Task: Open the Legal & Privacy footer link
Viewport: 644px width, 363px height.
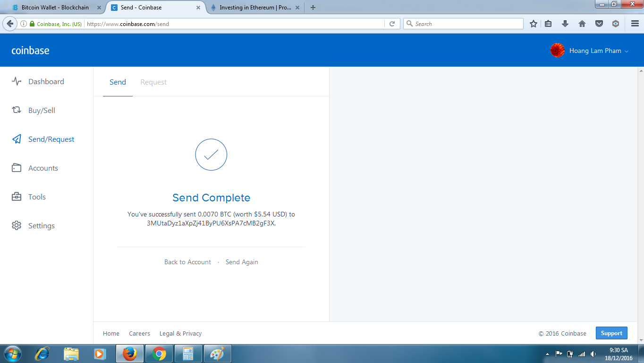Action: pyautogui.click(x=180, y=333)
